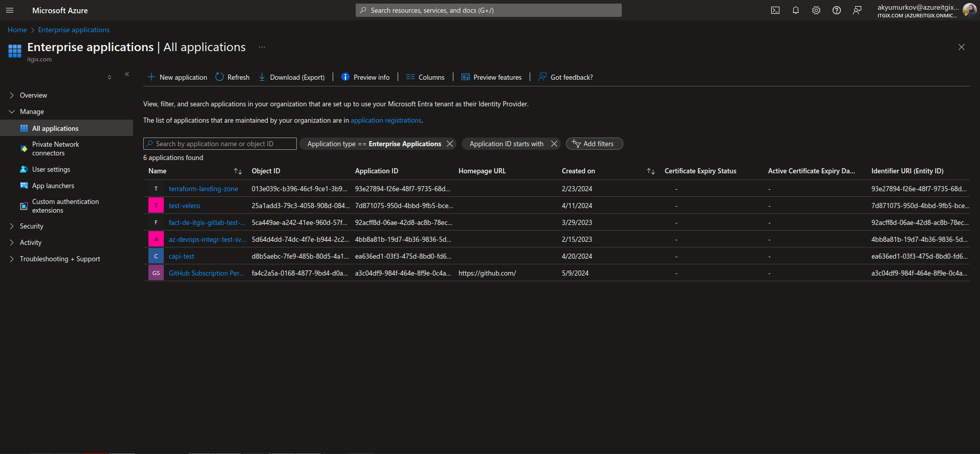Viewport: 980px width, 454px height.
Task: Open test-velero application
Action: (184, 206)
